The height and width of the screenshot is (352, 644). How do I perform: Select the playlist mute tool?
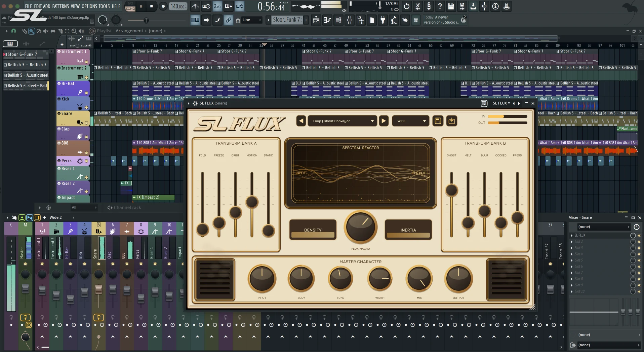pos(46,31)
